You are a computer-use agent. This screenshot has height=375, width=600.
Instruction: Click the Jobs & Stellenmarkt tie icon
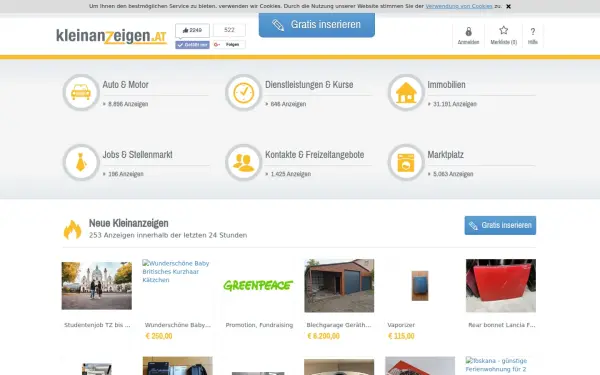coord(81,162)
